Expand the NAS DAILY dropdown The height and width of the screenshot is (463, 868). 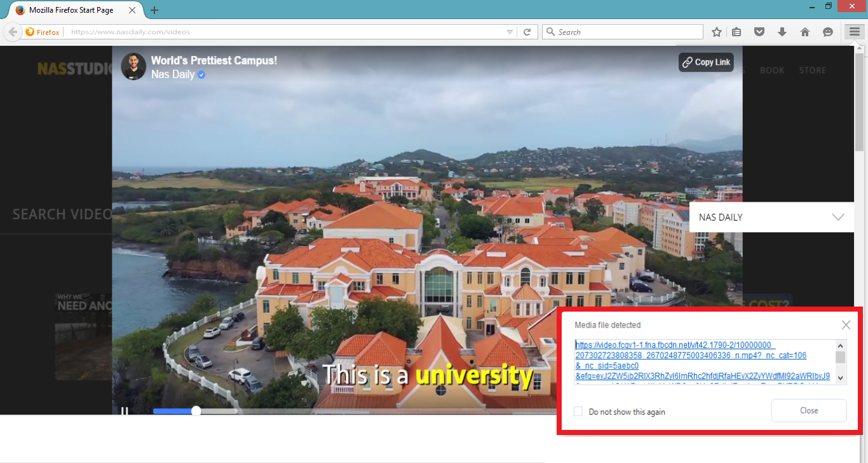(837, 217)
